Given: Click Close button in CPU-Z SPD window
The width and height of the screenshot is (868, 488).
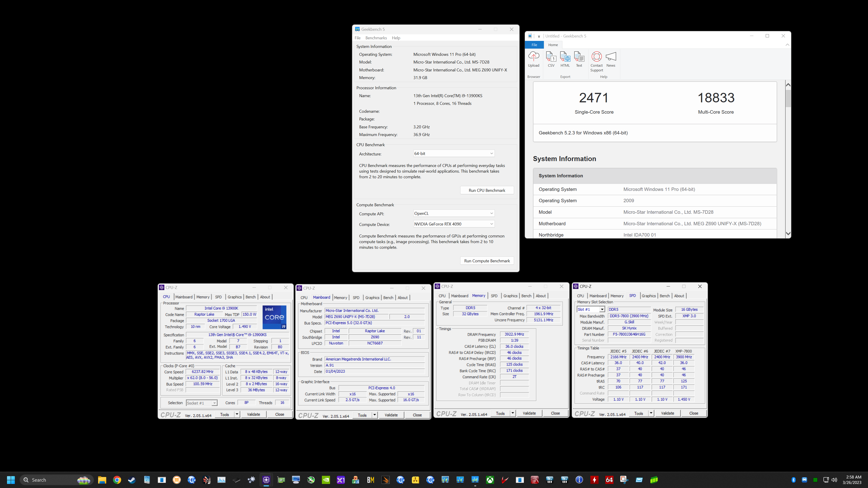Looking at the screenshot, I should coord(693,413).
